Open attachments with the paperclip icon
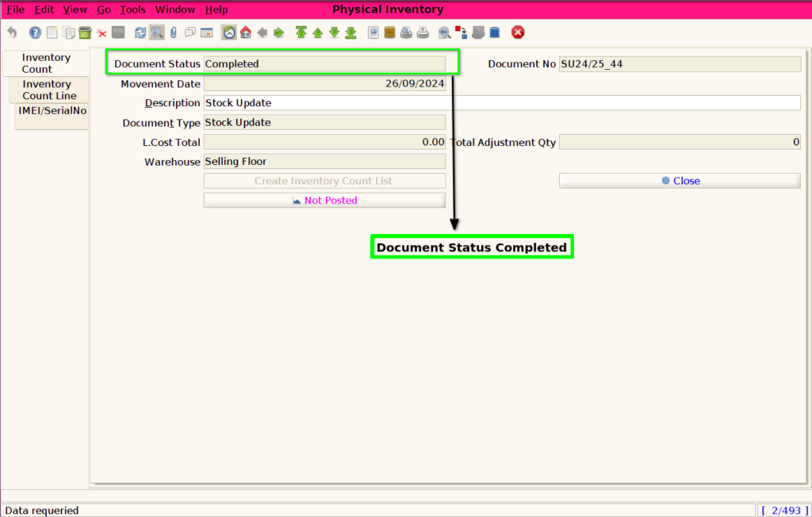 click(174, 33)
